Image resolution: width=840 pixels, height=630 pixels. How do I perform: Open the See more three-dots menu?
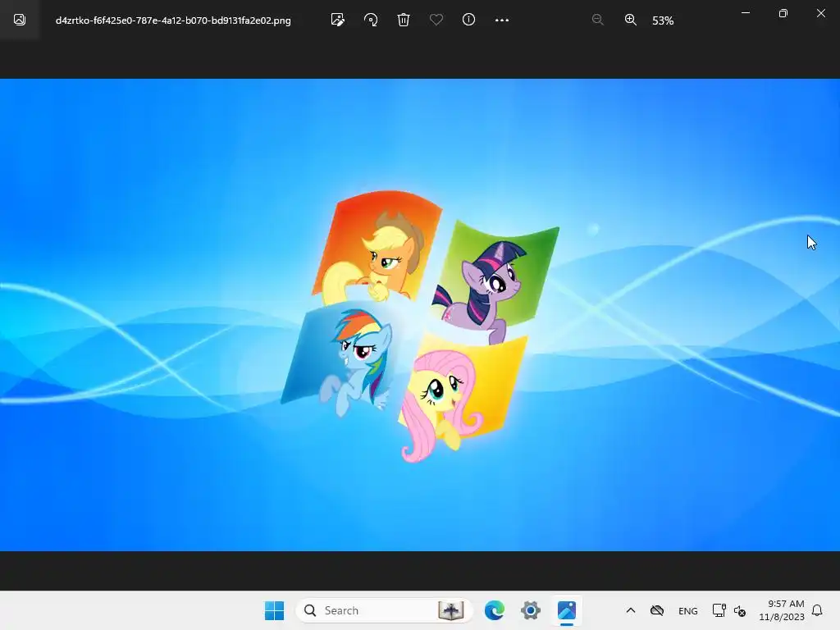(502, 20)
